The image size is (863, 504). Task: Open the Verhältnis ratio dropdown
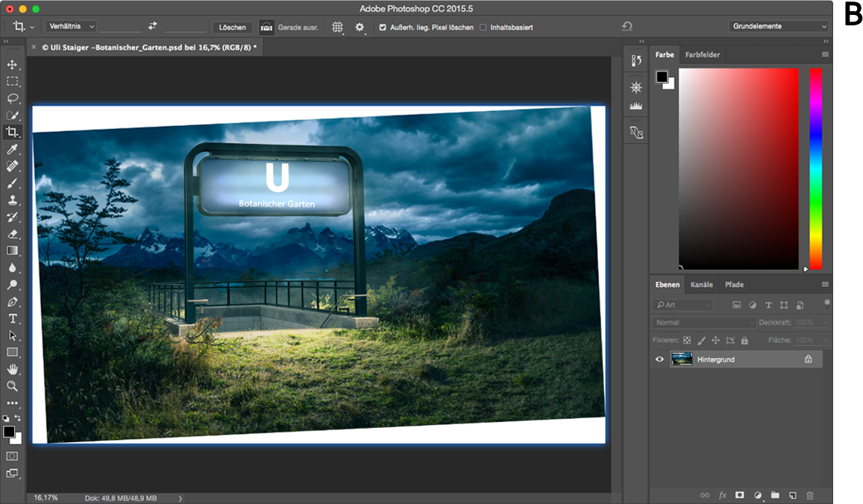(x=70, y=26)
